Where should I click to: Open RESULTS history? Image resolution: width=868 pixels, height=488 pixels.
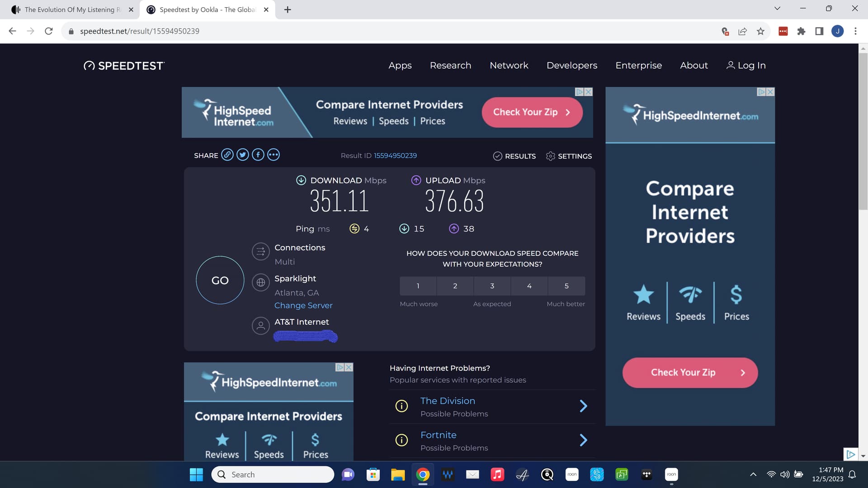click(x=514, y=156)
